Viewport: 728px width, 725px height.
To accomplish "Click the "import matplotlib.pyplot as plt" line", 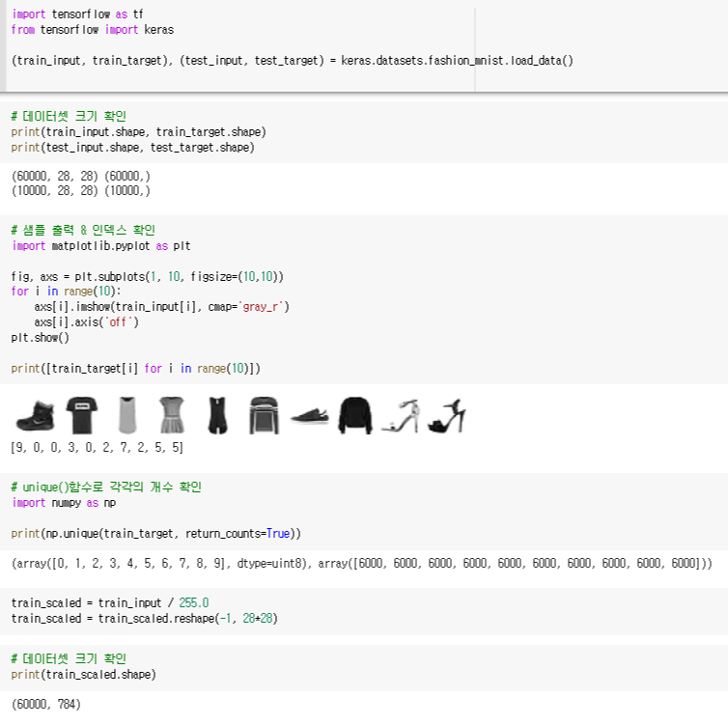I will (100, 246).
